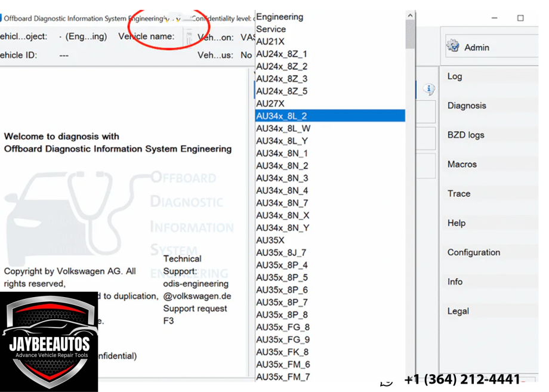
Task: Select AU34x_8N_1 in the list
Action: (x=330, y=153)
